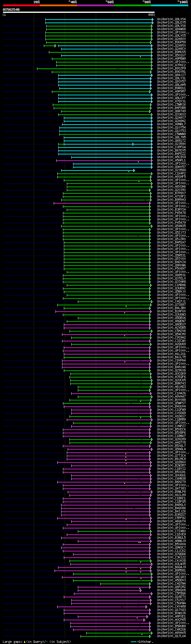
Task: Select label UniRef100_B9GYM1
Action: [x=171, y=72]
